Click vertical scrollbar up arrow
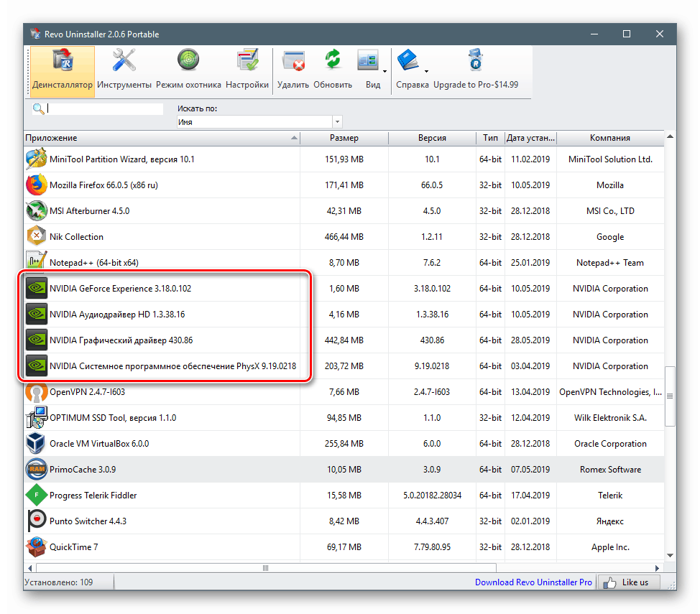Viewport: 700px width, 614px height. 670,136
